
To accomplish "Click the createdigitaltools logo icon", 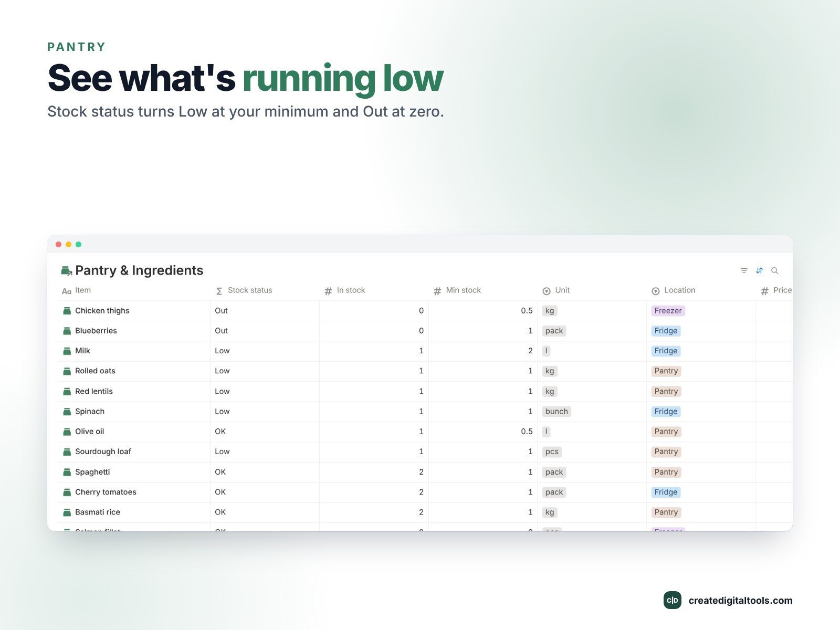I will point(673,600).
